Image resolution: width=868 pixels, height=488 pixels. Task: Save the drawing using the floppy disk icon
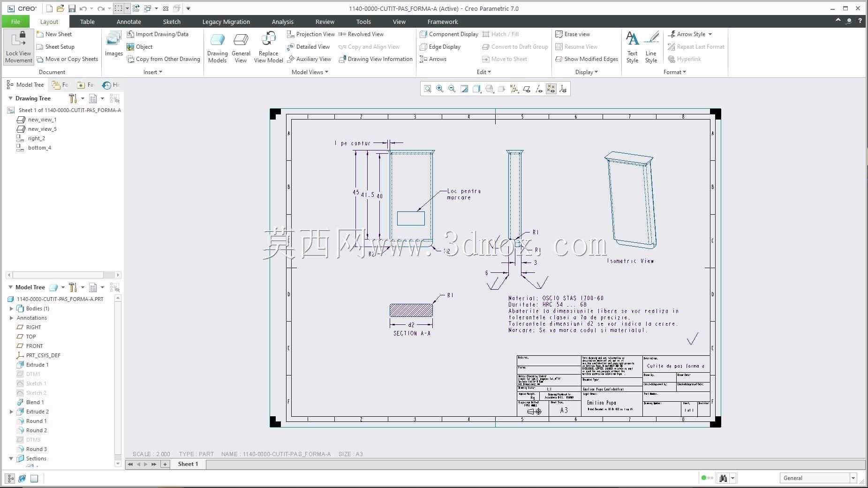click(x=72, y=8)
